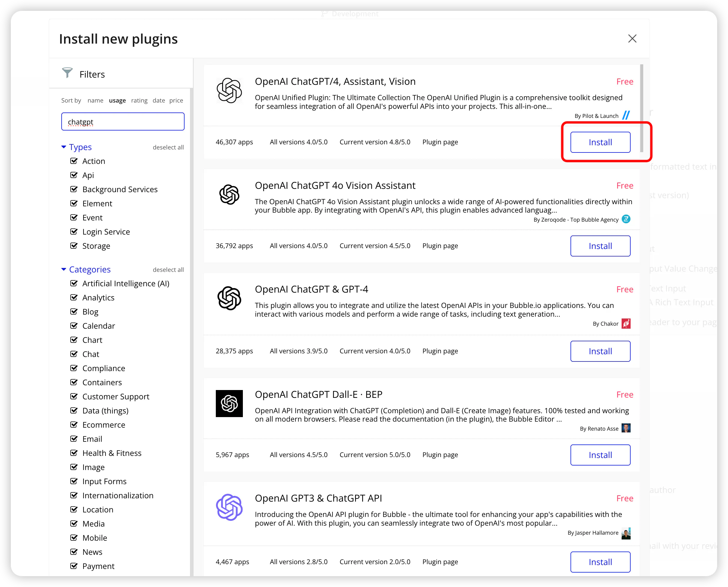The width and height of the screenshot is (728, 587).
Task: Sort plugins by usage
Action: pyautogui.click(x=117, y=100)
